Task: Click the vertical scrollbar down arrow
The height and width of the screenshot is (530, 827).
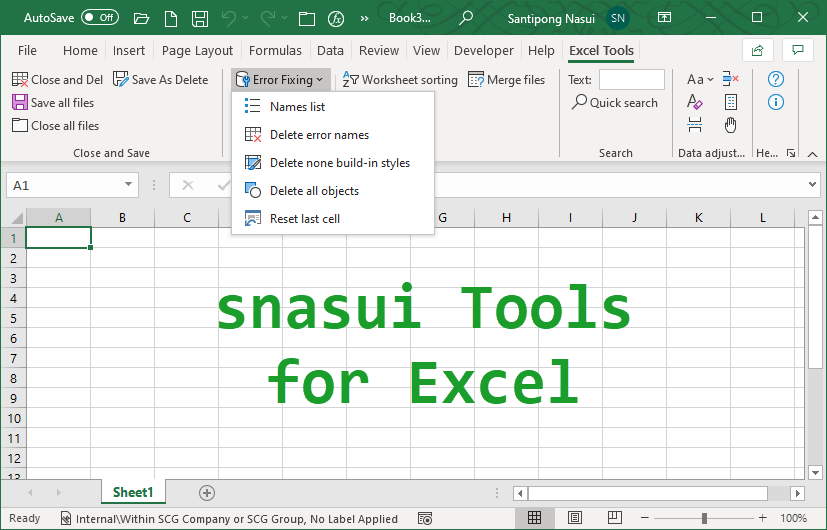Action: (815, 473)
